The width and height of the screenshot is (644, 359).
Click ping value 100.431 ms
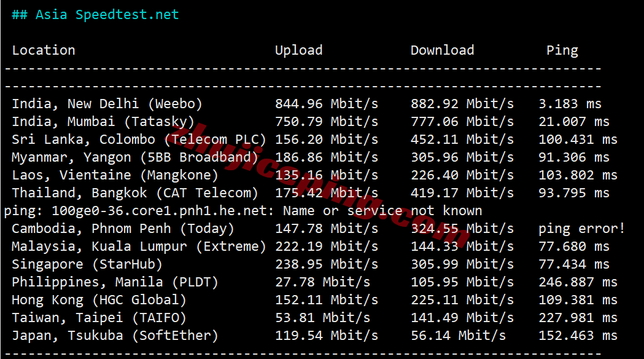pos(578,140)
